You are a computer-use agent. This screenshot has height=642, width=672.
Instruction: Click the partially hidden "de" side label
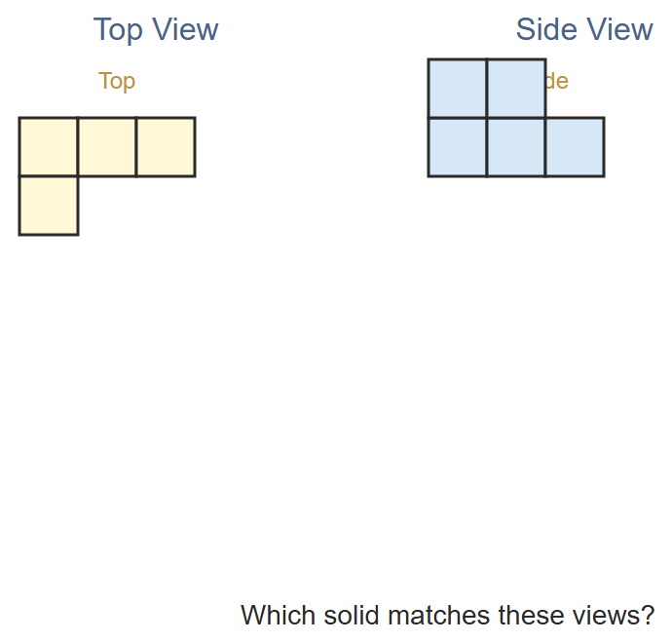click(x=557, y=81)
